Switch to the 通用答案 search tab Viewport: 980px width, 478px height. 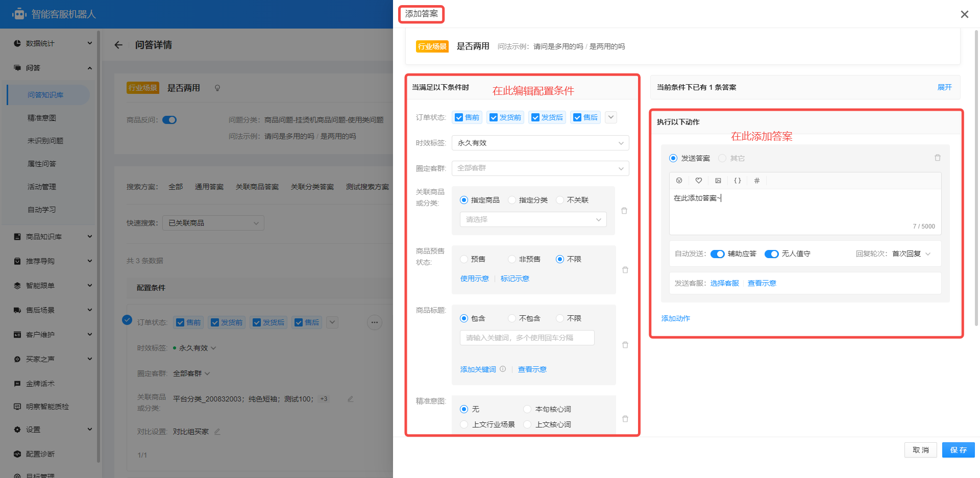[209, 187]
